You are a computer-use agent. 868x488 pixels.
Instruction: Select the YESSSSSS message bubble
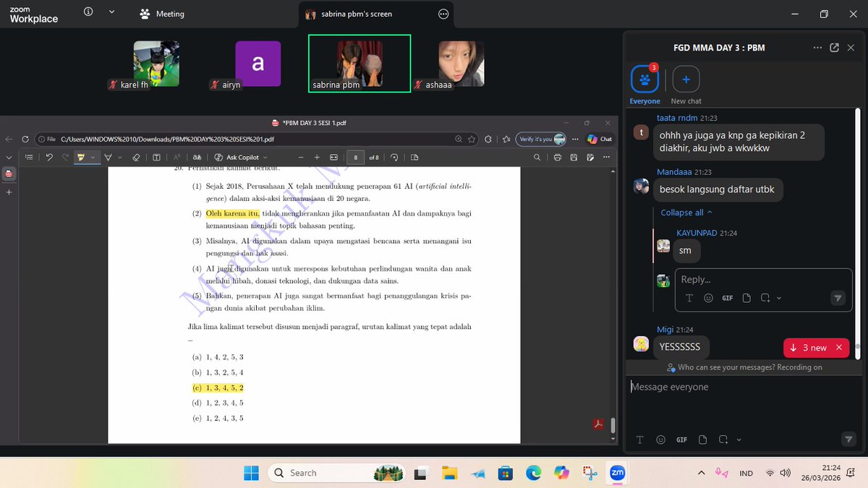(680, 347)
